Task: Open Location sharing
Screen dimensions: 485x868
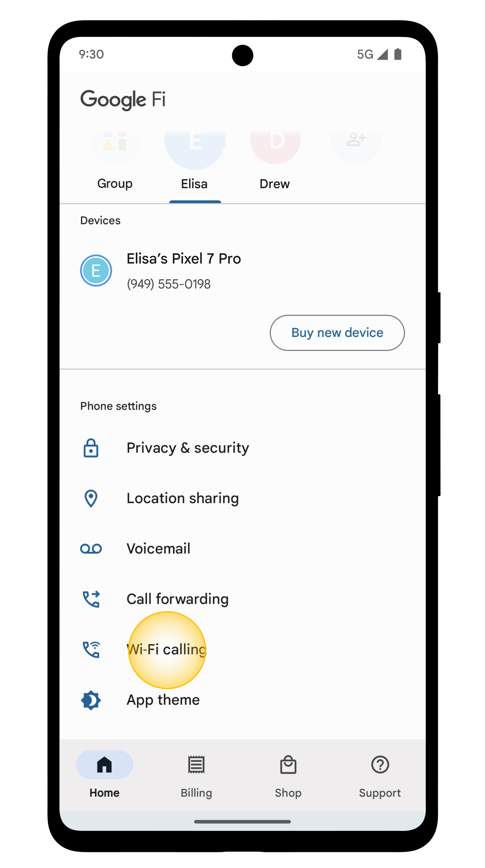Action: tap(243, 498)
